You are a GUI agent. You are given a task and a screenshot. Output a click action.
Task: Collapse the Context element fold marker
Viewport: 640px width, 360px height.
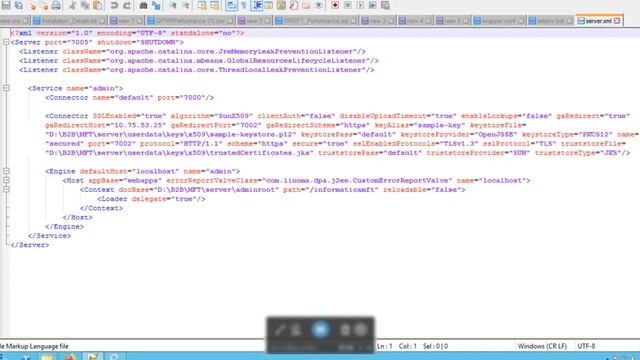point(6,189)
